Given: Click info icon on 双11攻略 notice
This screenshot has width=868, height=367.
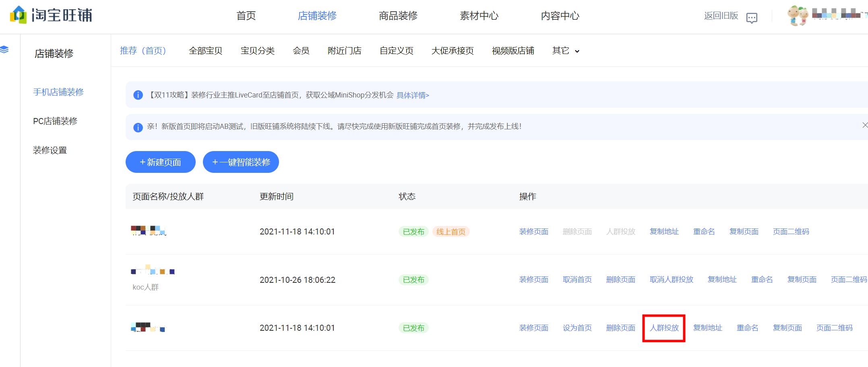Looking at the screenshot, I should point(138,95).
